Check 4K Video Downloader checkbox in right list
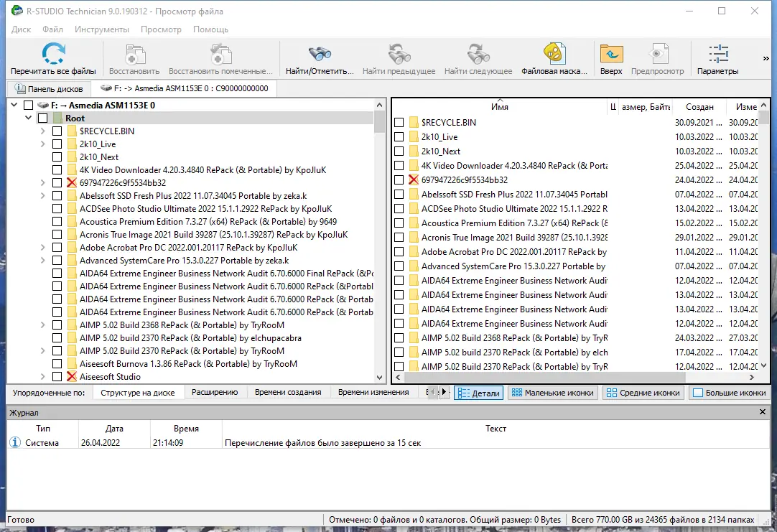 399,165
